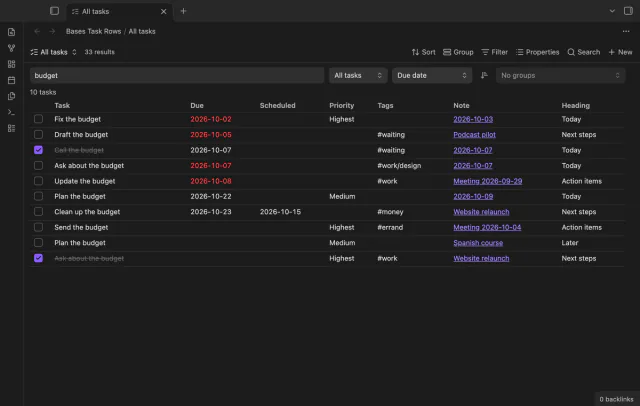Check the Fix the budget task
Viewport: 640px width, 406px height.
point(38,119)
